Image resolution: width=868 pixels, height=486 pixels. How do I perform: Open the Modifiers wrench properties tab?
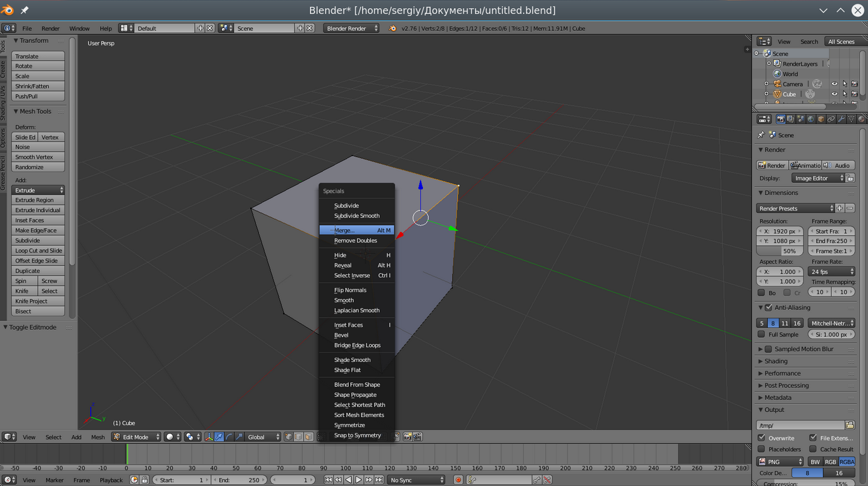841,119
